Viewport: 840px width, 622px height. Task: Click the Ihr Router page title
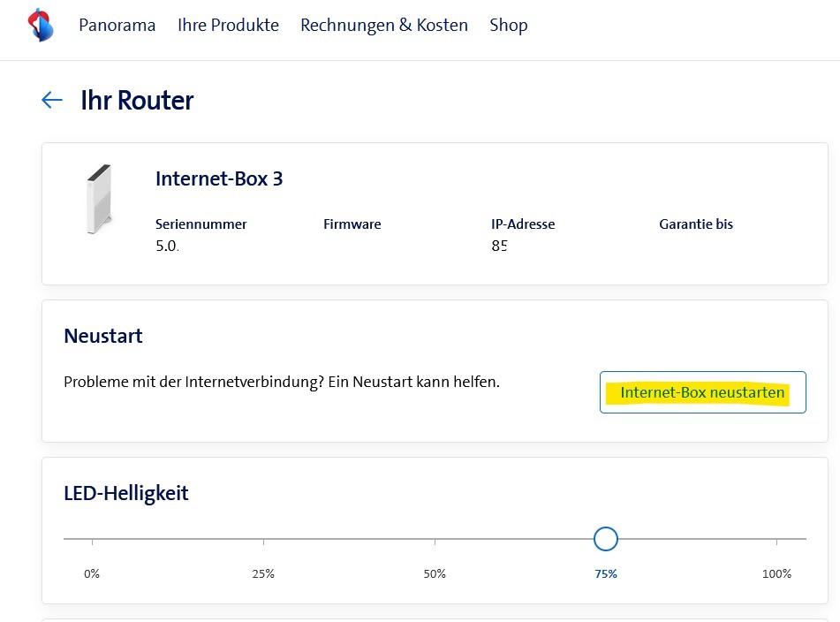pyautogui.click(x=137, y=100)
